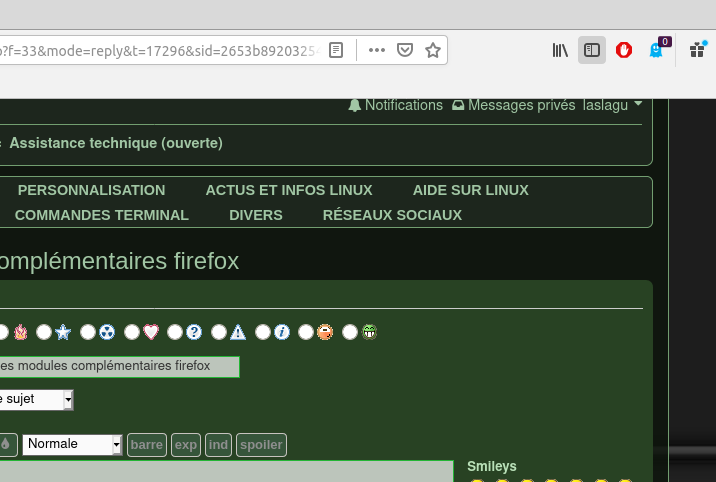Click the ind BBCode button

point(218,445)
